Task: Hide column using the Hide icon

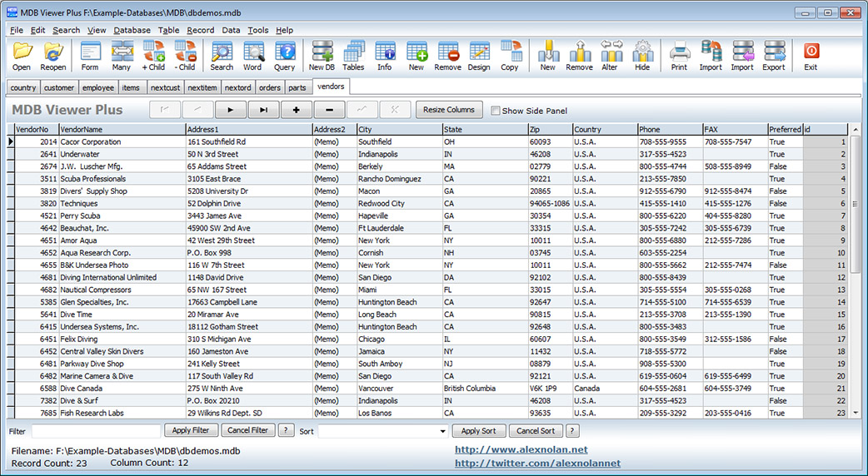Action: tap(642, 56)
